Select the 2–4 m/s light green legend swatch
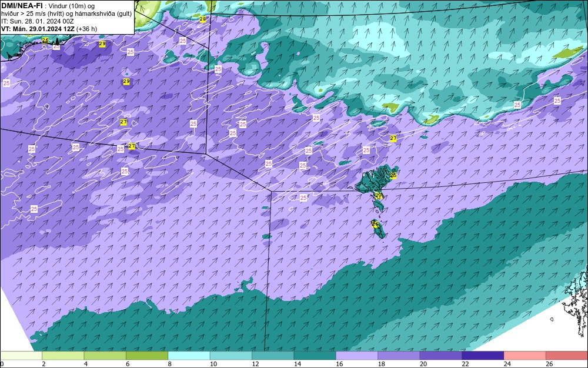 (x=63, y=356)
